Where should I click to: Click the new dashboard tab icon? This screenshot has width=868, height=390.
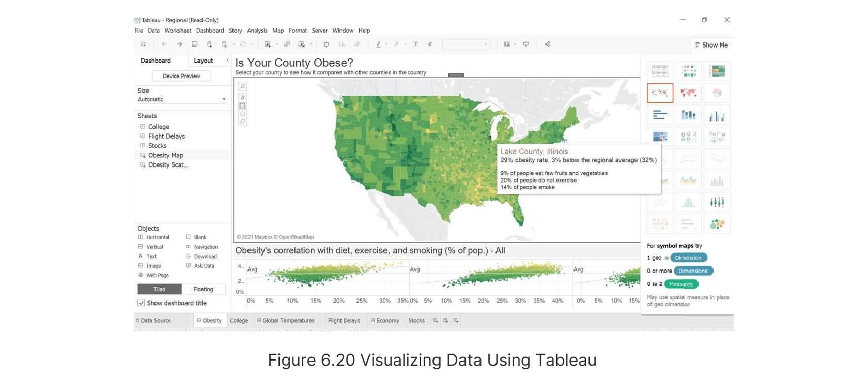coord(445,321)
